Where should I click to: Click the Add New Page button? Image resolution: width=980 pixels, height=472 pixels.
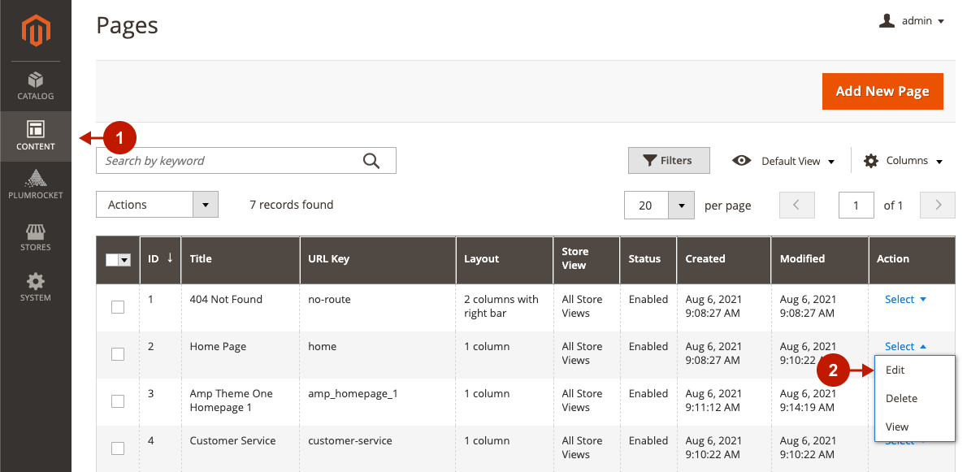882,91
